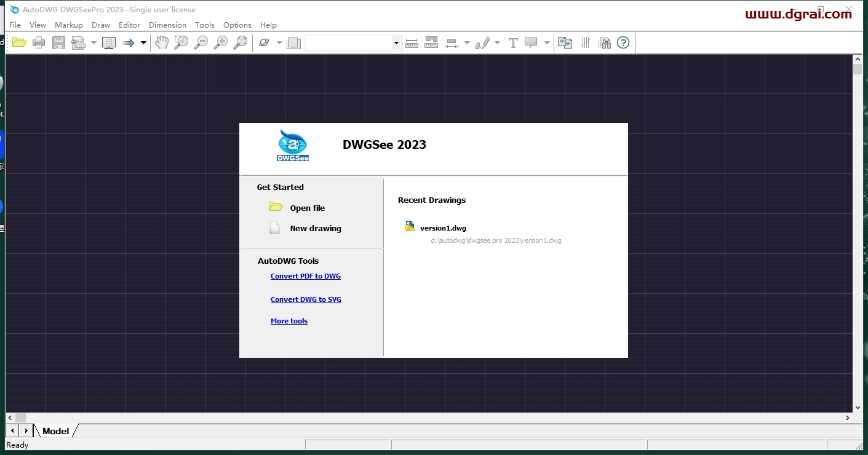Viewport: 868px width, 455px height.
Task: Click horizontal scrollbar left arrow
Action: [x=10, y=417]
